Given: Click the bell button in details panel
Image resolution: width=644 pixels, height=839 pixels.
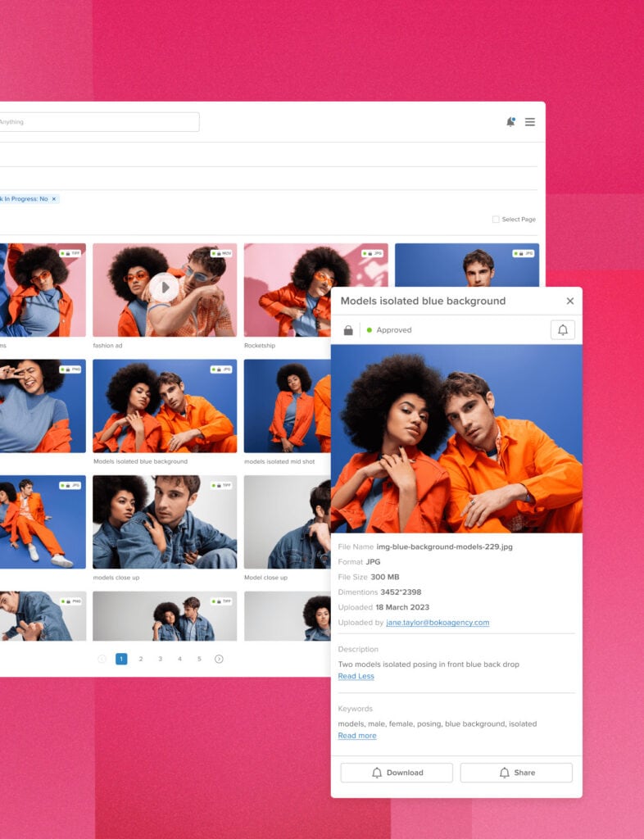Looking at the screenshot, I should coord(562,329).
